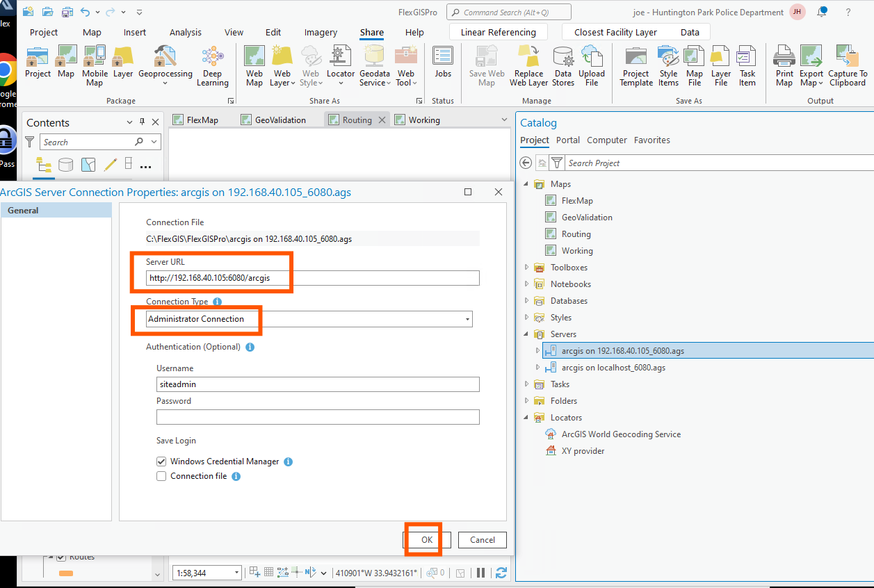The width and height of the screenshot is (874, 588).
Task: Click the Server URL field
Action: [313, 277]
